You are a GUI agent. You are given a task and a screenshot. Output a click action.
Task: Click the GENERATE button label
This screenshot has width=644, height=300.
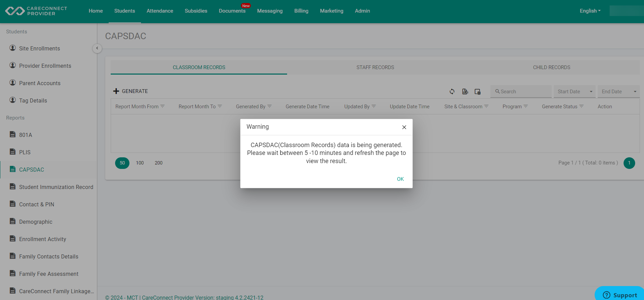click(135, 91)
